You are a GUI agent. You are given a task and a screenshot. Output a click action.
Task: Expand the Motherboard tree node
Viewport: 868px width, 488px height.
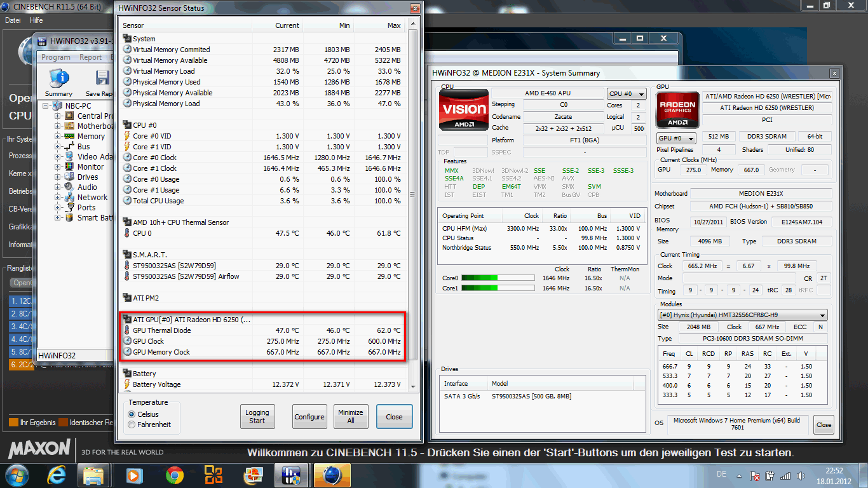click(58, 126)
